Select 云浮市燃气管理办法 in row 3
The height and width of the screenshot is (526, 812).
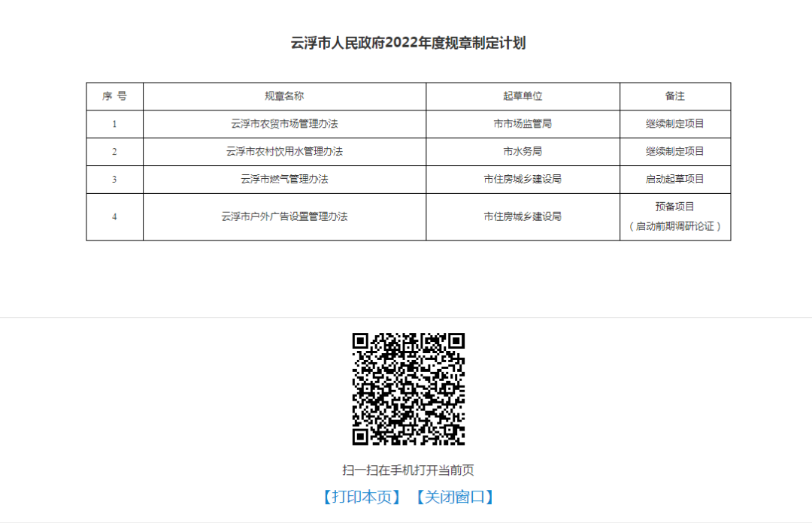(284, 180)
